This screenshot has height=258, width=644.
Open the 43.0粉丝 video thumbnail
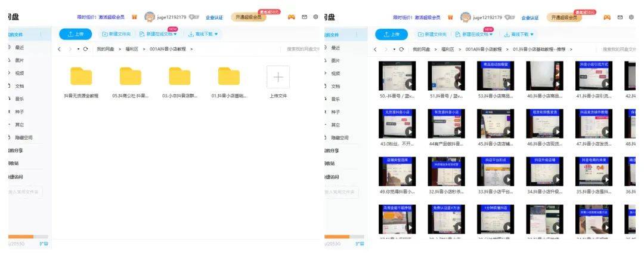point(397,124)
